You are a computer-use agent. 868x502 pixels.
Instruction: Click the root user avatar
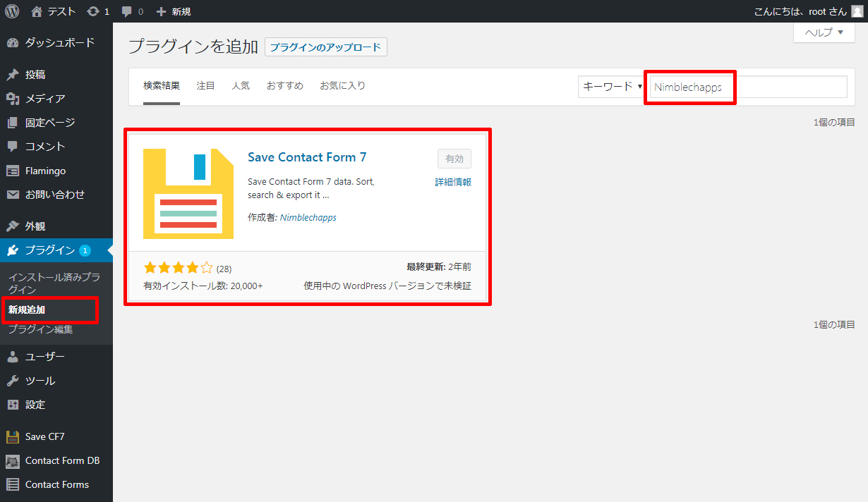pos(856,11)
